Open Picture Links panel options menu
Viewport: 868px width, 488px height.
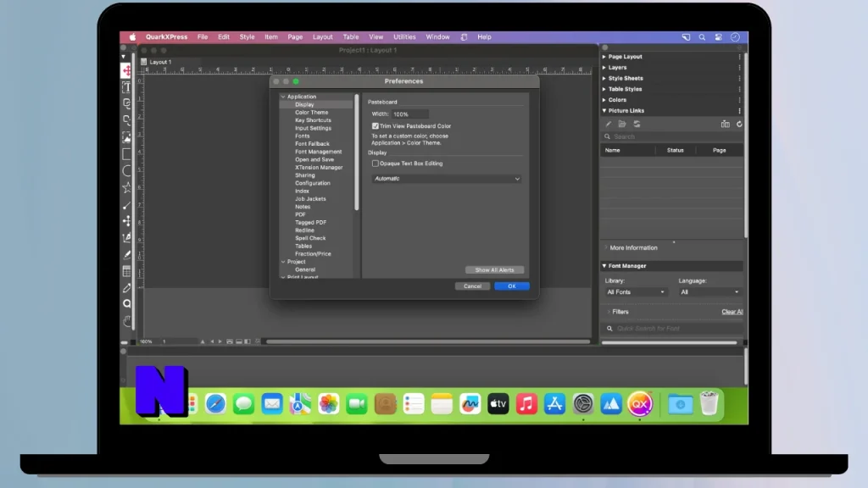739,111
